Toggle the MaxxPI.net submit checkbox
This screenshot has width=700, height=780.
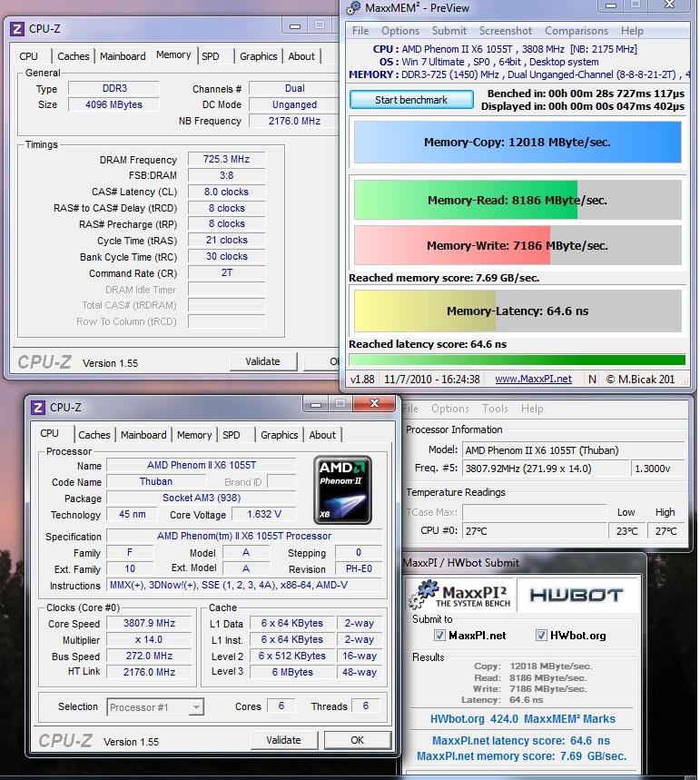point(439,636)
